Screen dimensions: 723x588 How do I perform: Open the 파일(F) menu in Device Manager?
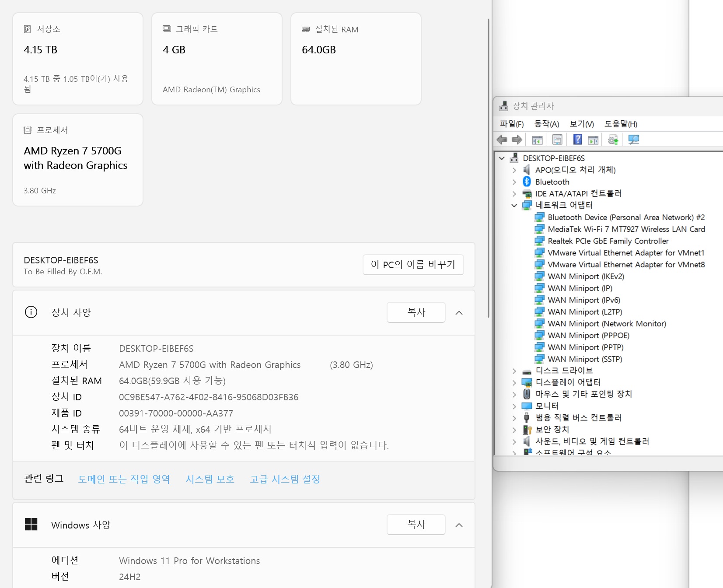[x=512, y=124]
